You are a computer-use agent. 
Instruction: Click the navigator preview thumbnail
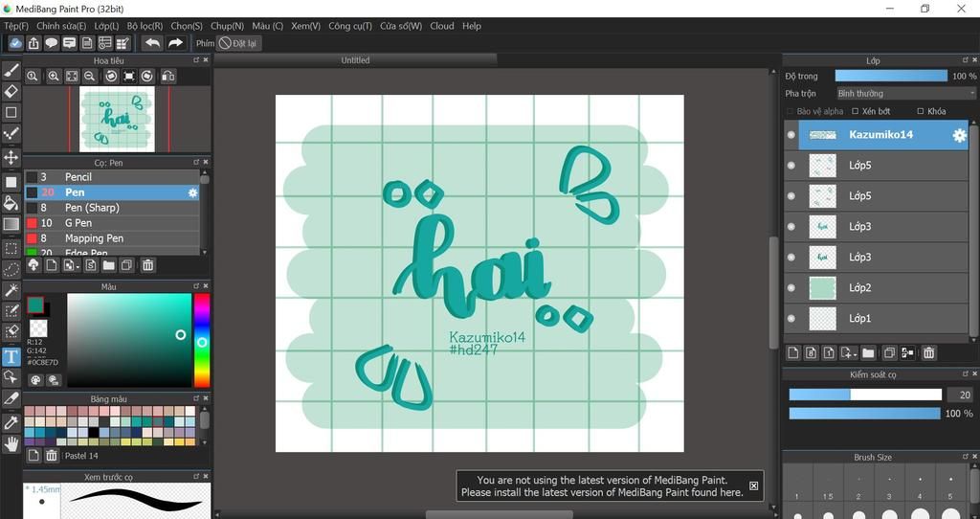pyautogui.click(x=117, y=119)
